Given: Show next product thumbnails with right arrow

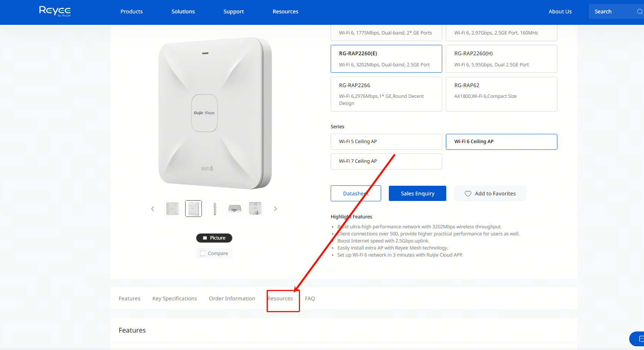Looking at the screenshot, I should [275, 209].
